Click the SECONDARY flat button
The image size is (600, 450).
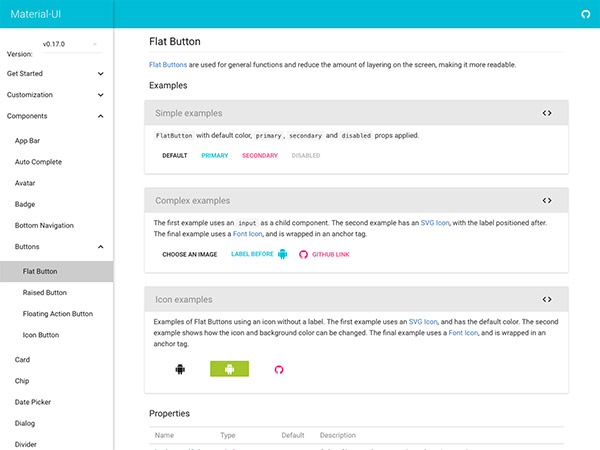[260, 155]
